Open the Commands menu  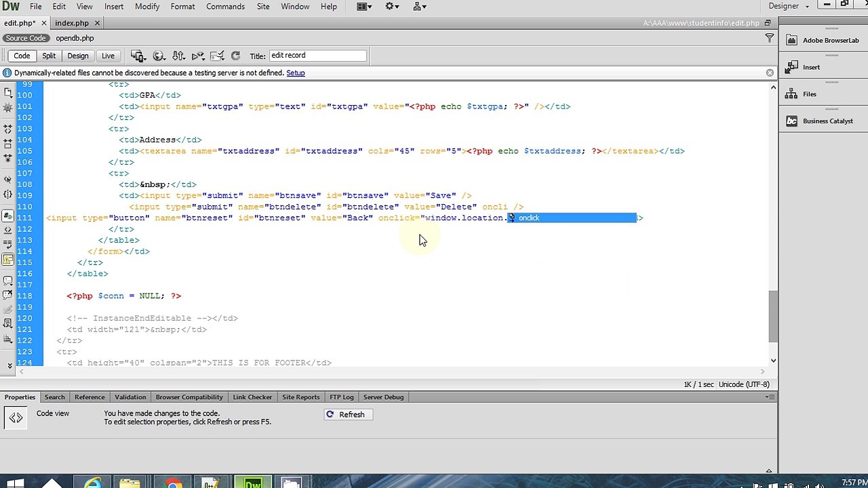225,6
